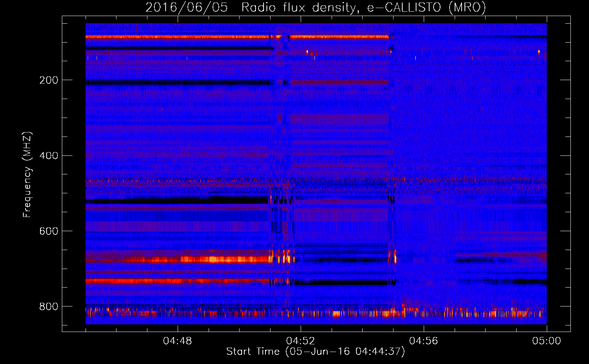
Task: Click the plot title "Radio flux density, e-CALLISTO (MRO)"
Action: [364, 7]
